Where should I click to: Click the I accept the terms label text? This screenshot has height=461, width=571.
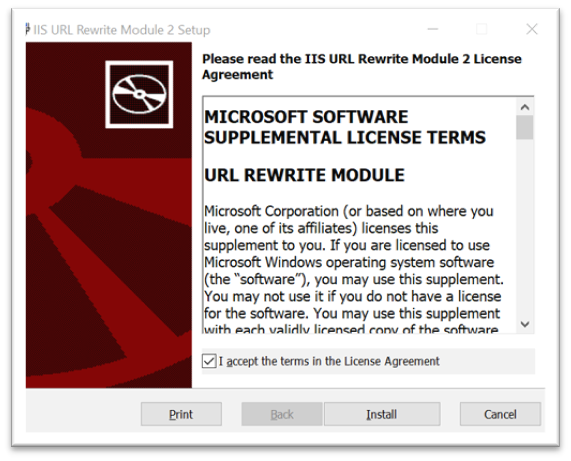[329, 361]
